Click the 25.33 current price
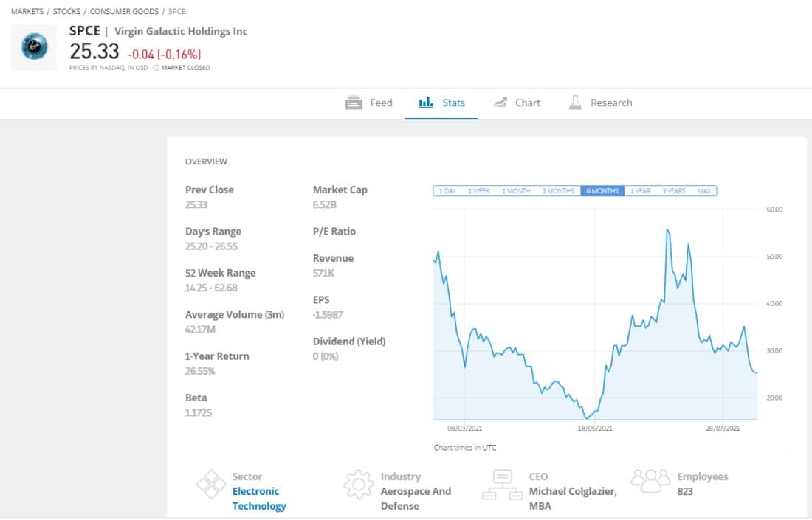This screenshot has height=520, width=812. pos(94,52)
